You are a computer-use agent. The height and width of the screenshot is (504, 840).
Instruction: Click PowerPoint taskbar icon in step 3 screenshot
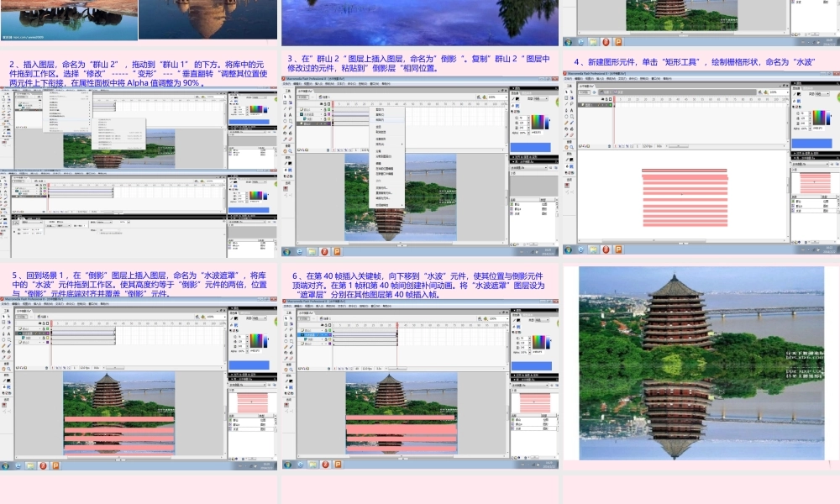pyautogui.click(x=337, y=251)
